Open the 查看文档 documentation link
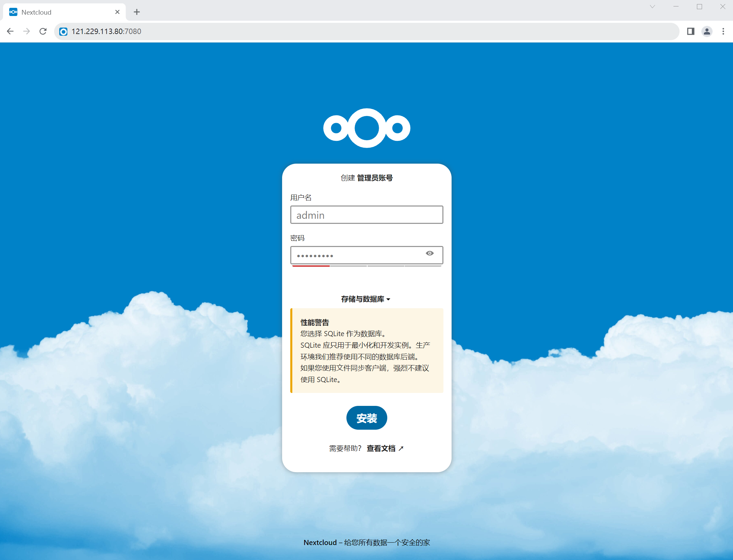The width and height of the screenshot is (733, 560). click(x=381, y=448)
